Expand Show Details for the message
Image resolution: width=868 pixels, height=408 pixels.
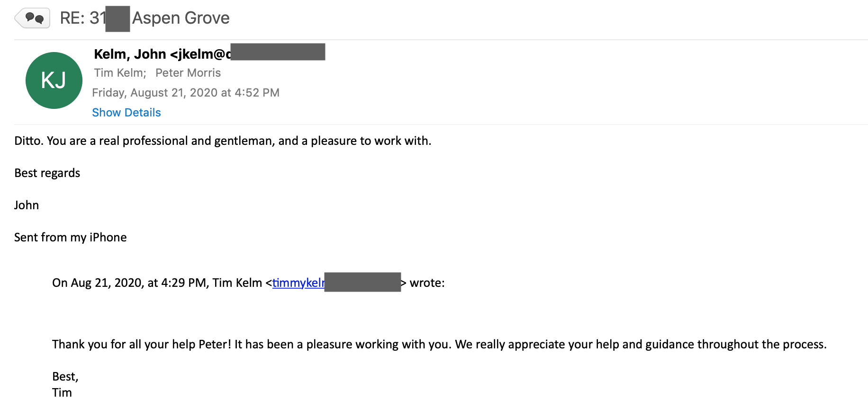[x=127, y=113]
